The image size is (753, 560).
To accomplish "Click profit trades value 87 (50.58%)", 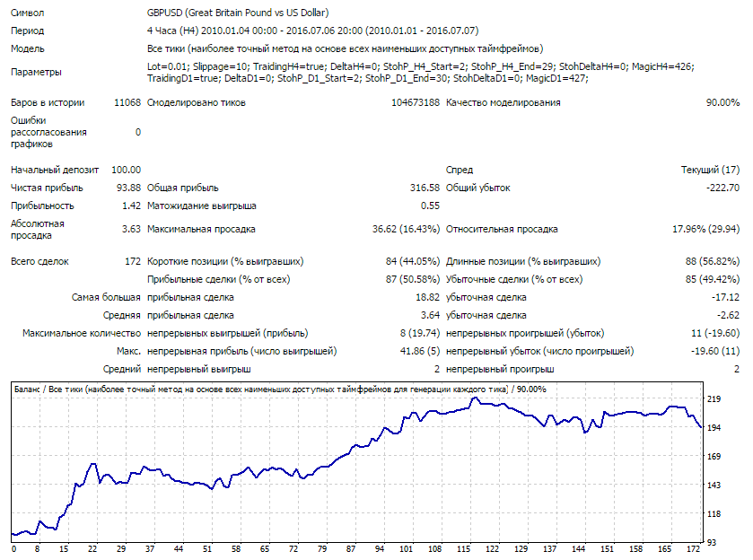I will click(413, 279).
